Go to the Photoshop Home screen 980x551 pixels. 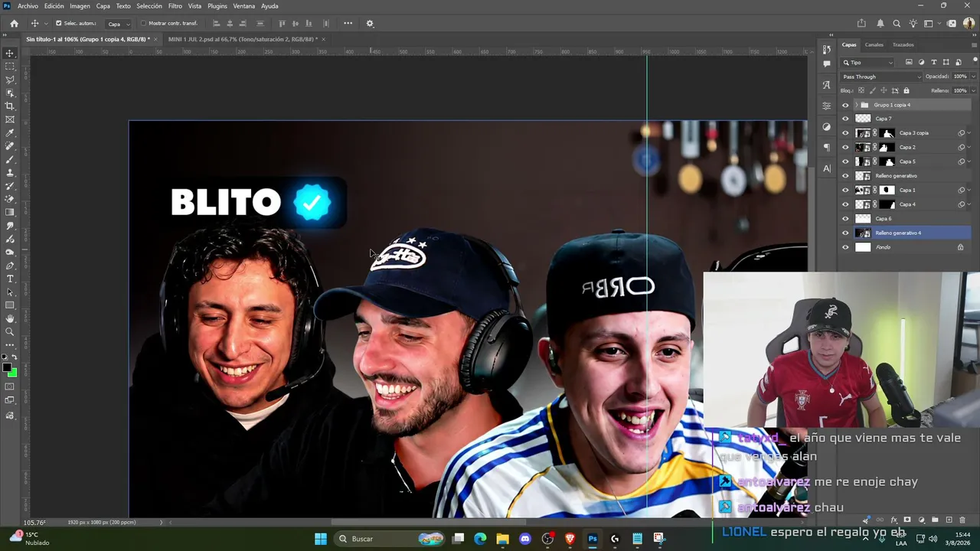14,23
